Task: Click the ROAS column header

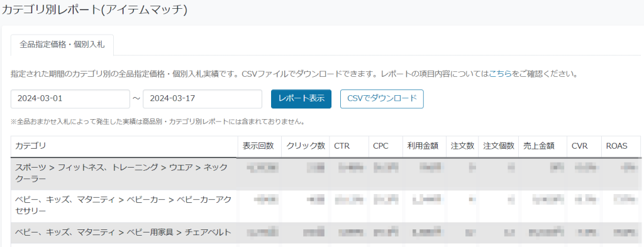Action: (x=621, y=146)
